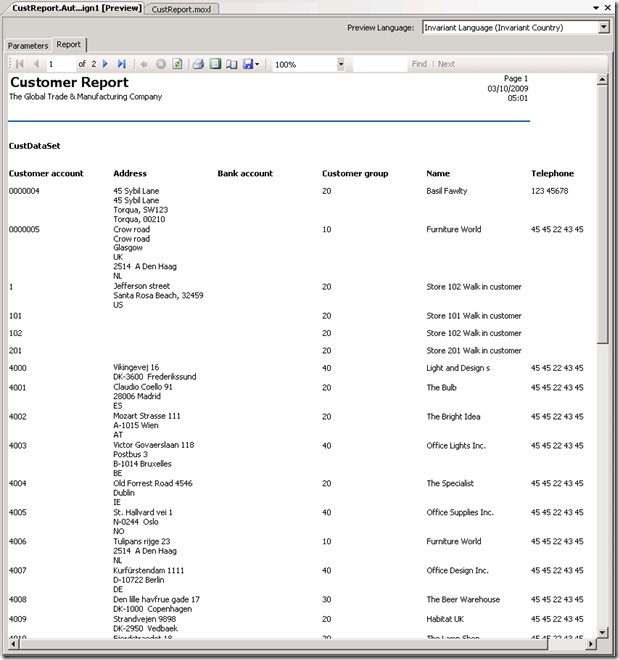Image resolution: width=619 pixels, height=660 pixels.
Task: Go to previous report page
Action: click(x=36, y=64)
